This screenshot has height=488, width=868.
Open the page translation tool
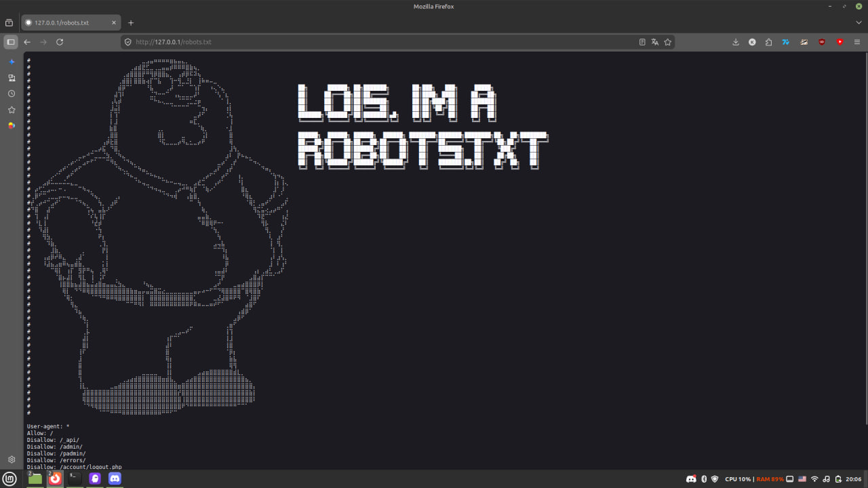pos(655,42)
